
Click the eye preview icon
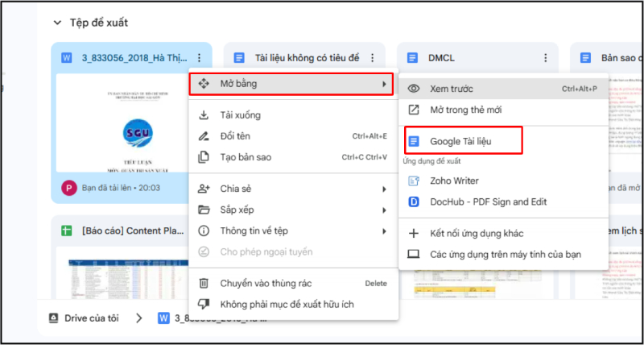(414, 89)
